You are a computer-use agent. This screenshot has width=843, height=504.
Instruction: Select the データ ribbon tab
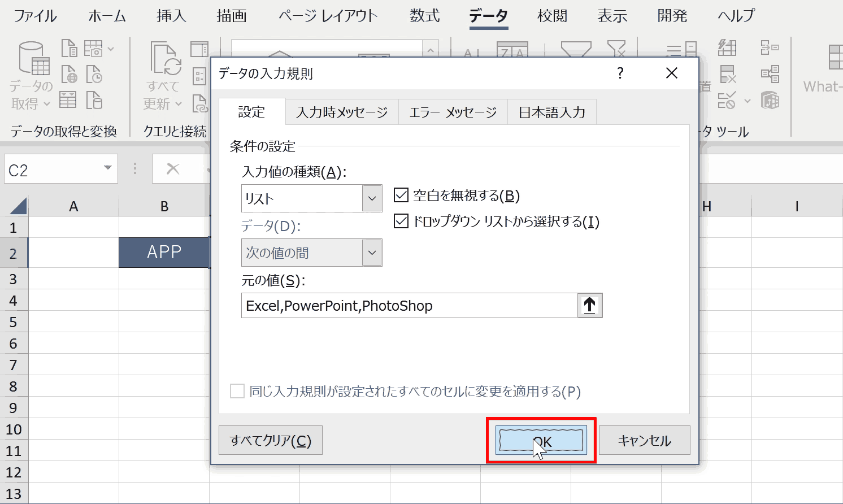tap(489, 16)
